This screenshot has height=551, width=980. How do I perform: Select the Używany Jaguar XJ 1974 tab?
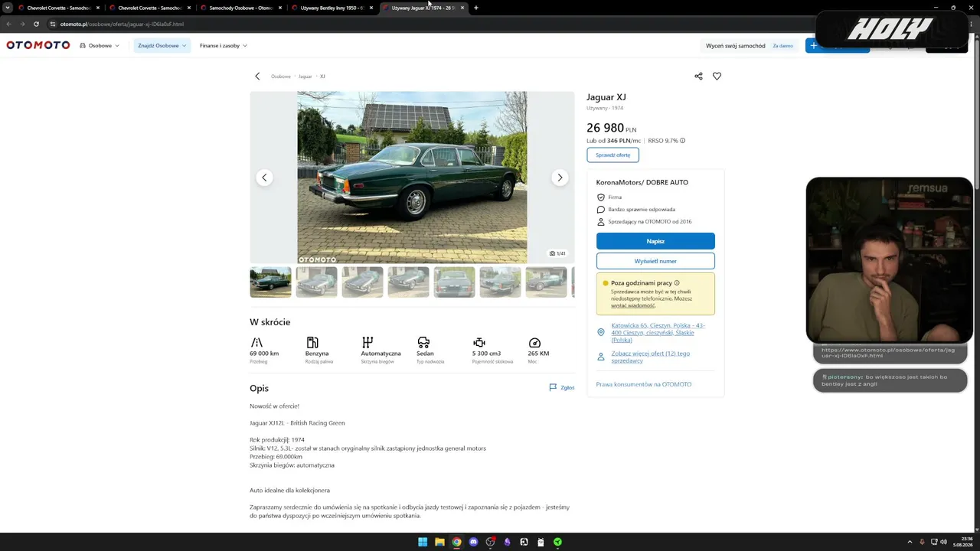[x=423, y=8]
